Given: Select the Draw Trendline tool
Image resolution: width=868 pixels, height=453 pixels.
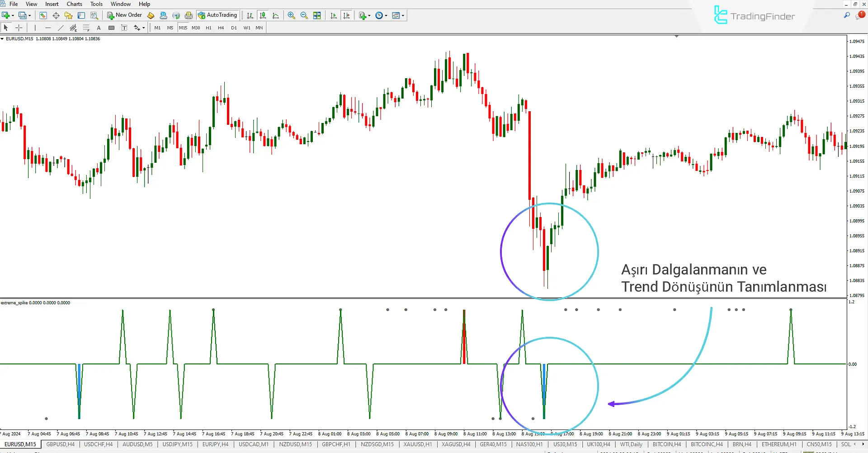Looking at the screenshot, I should [61, 28].
